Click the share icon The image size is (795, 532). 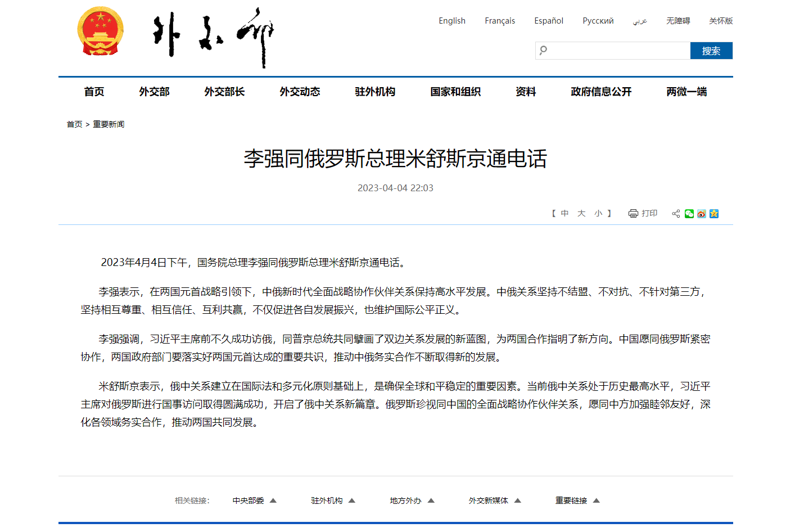click(676, 214)
